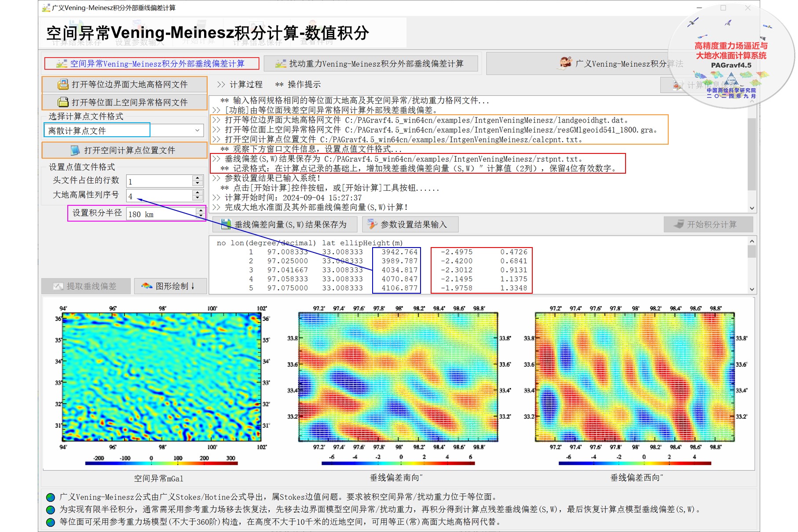Click the 设置积分半径 field showing 180 km
798x532 pixels.
point(161,214)
